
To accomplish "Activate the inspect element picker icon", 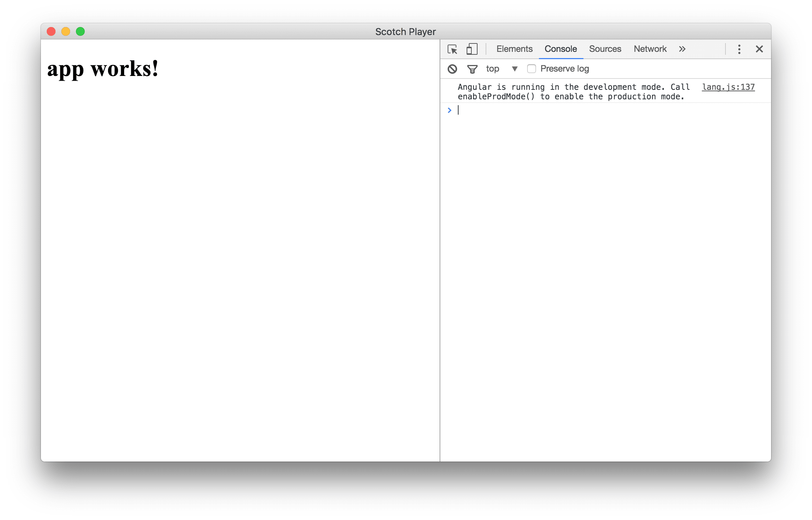I will 452,49.
